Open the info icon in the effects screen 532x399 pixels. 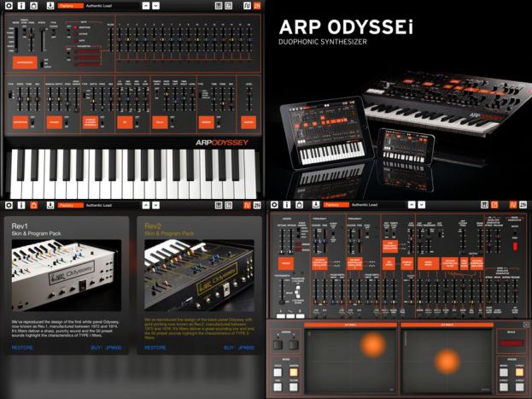point(21,5)
